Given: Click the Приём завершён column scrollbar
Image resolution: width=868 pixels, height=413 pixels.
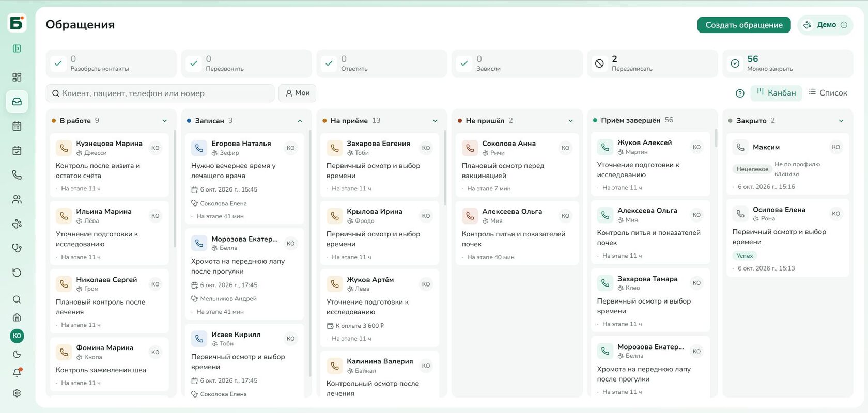Looking at the screenshot, I should pos(716,138).
